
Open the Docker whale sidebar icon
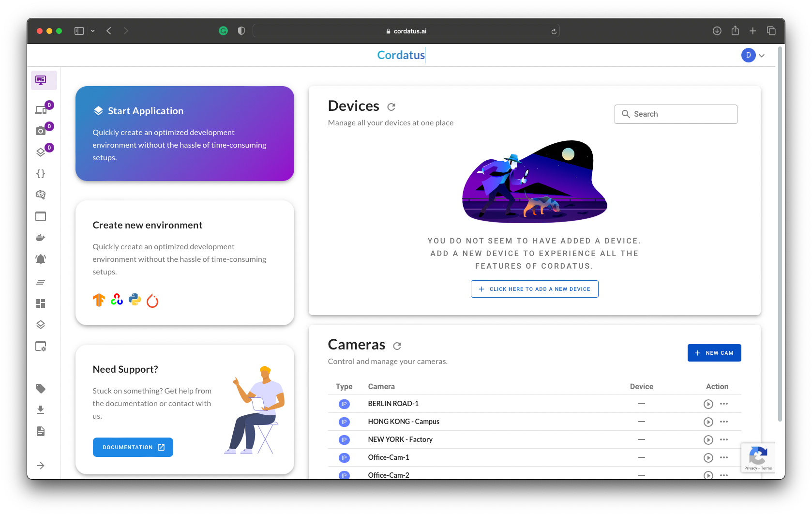coord(41,238)
